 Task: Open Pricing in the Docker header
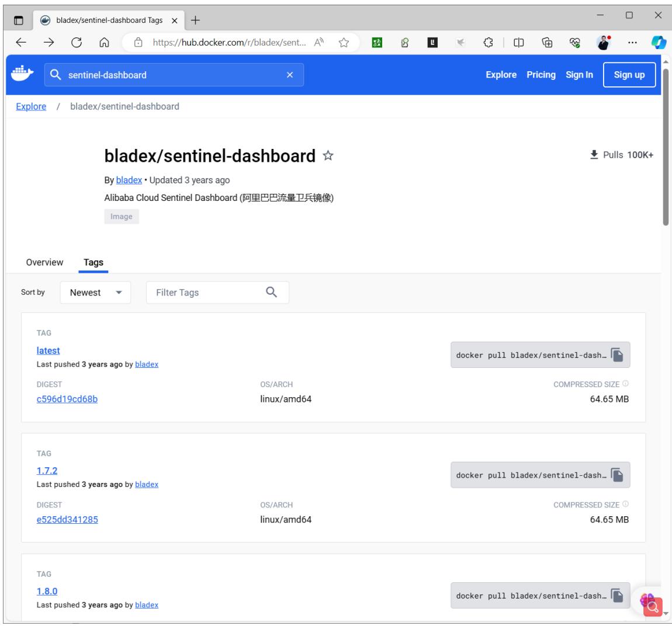541,75
